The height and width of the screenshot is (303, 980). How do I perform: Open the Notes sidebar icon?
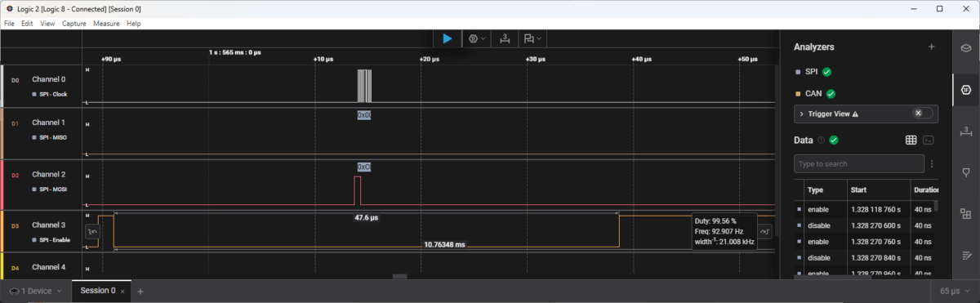(x=965, y=255)
